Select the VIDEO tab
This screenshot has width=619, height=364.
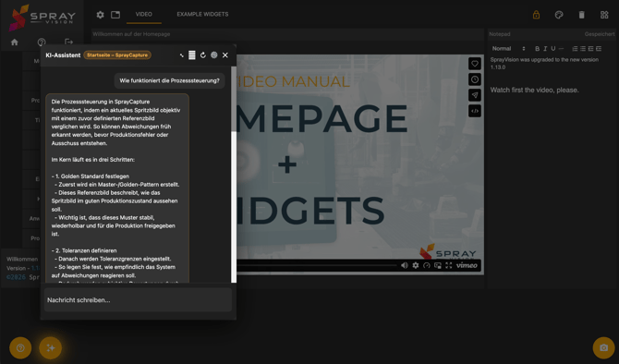[x=144, y=14]
